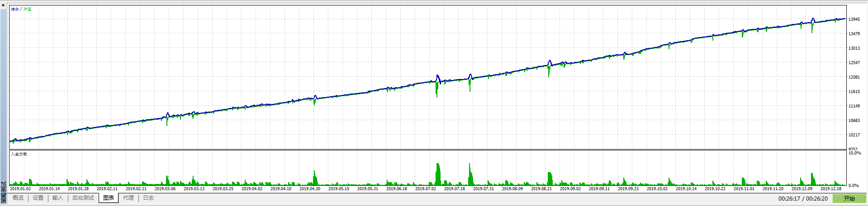Click the 13945 value on price axis
The image size is (868, 206).
(x=854, y=19)
